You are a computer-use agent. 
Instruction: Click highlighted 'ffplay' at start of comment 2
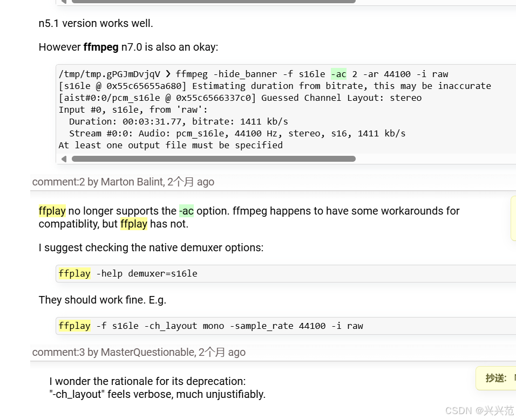(52, 211)
